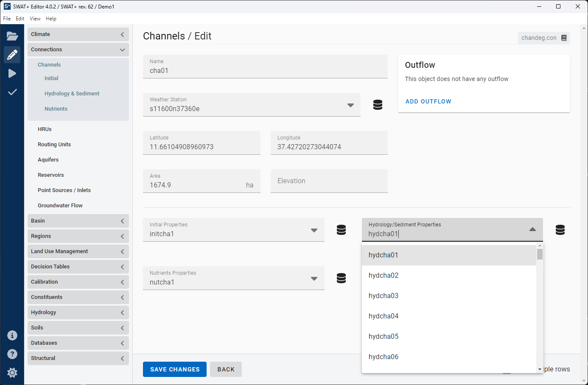This screenshot has width=588, height=385.
Task: Go to Reservoirs
Action: (50, 175)
